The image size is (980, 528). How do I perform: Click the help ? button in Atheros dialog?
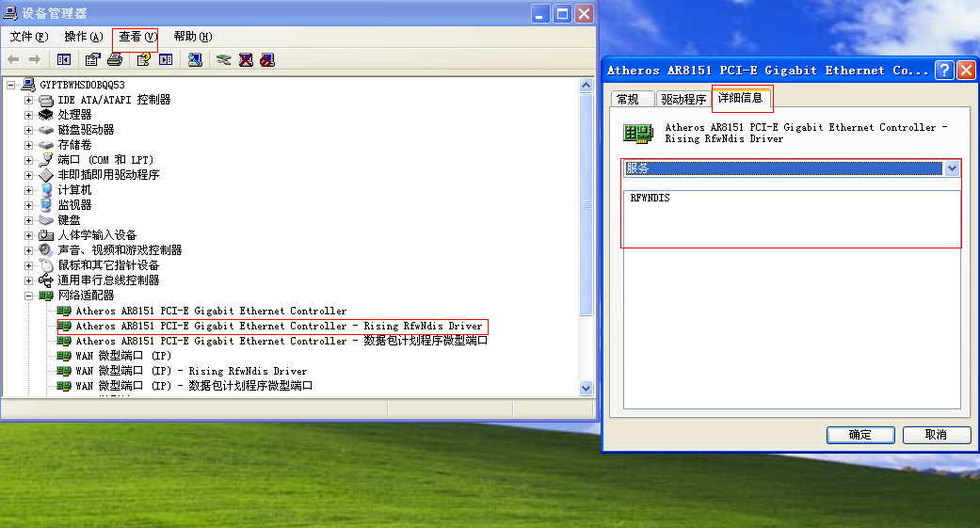[x=944, y=70]
